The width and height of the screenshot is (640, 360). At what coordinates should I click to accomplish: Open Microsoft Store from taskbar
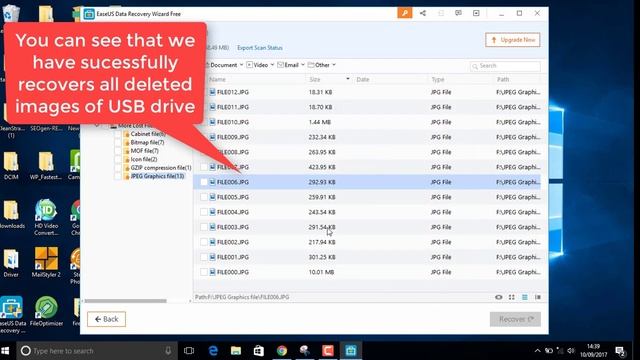tap(259, 351)
